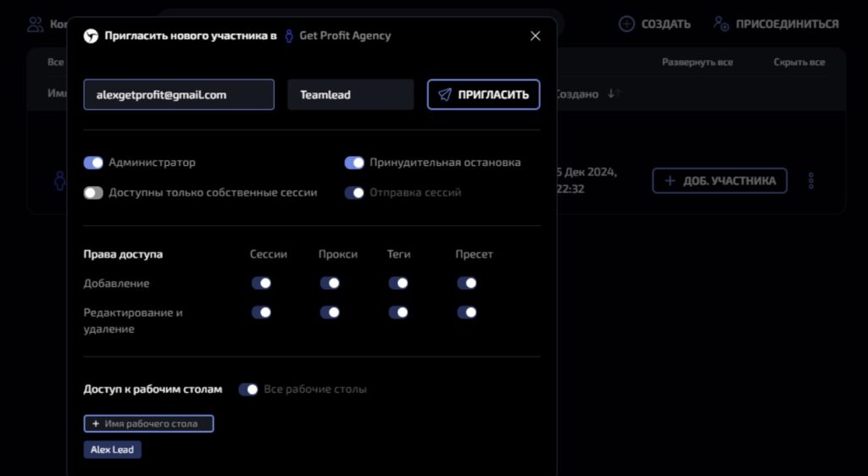
Task: Click the Get Profit Agency team name
Action: [345, 36]
